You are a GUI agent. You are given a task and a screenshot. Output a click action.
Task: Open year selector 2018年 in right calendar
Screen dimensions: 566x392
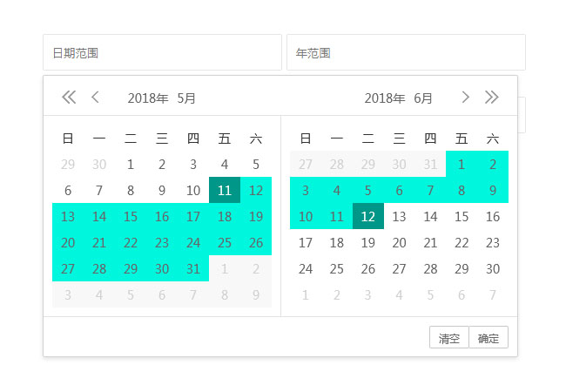tap(385, 98)
